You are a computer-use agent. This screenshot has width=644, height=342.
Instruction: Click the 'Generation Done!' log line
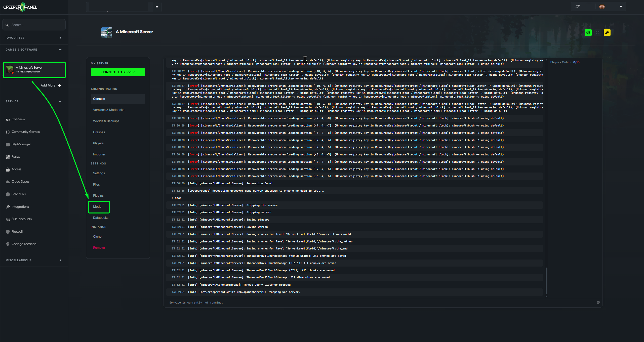[x=354, y=184]
